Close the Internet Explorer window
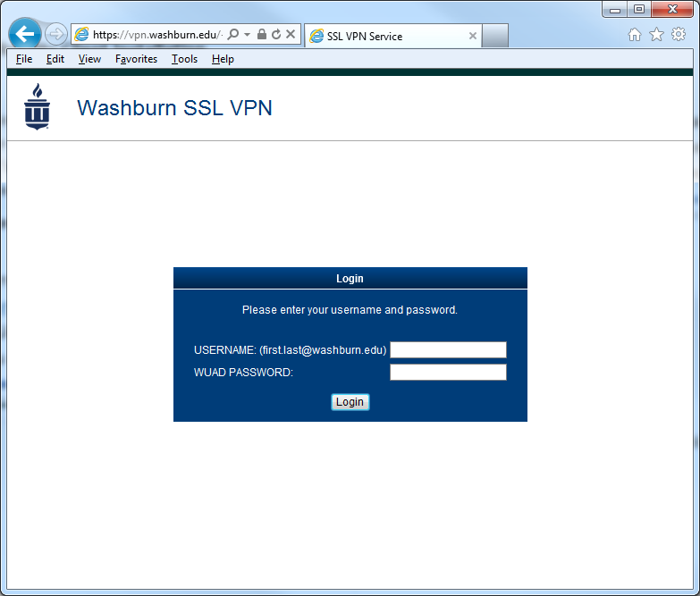 [x=672, y=9]
